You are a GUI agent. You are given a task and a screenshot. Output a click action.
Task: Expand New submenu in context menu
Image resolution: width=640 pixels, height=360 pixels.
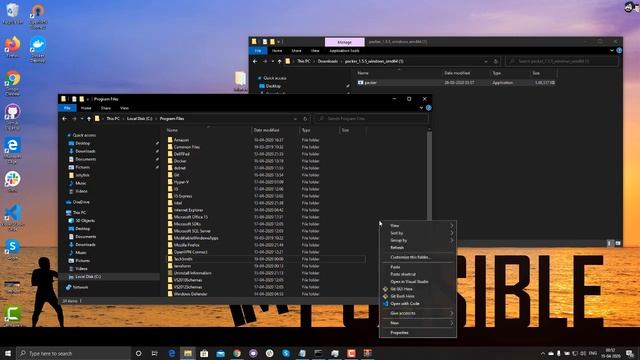[418, 323]
